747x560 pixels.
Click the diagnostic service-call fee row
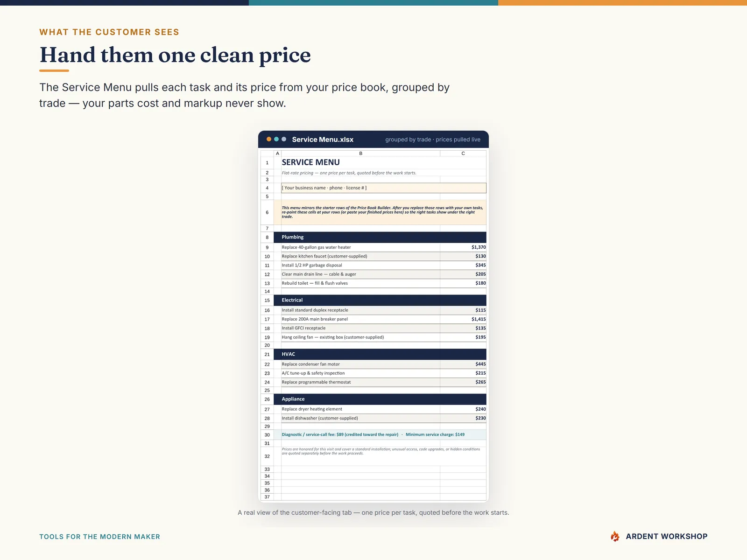coord(380,434)
